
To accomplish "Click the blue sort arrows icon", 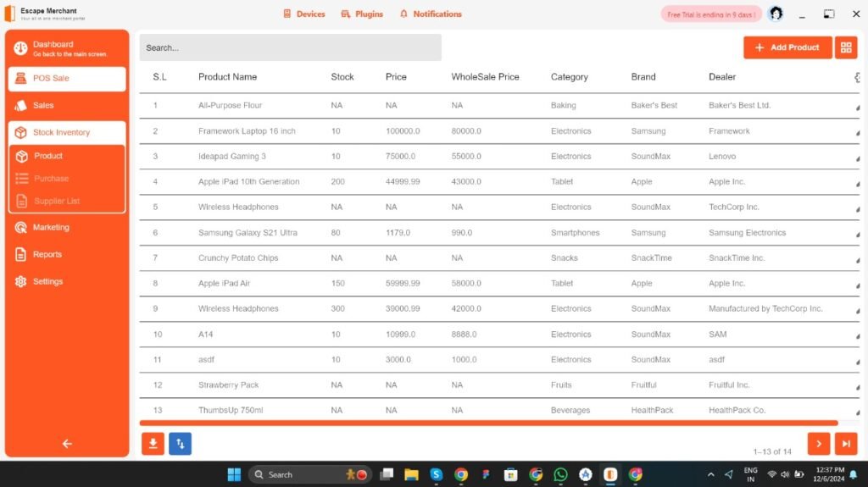I will coord(180,443).
